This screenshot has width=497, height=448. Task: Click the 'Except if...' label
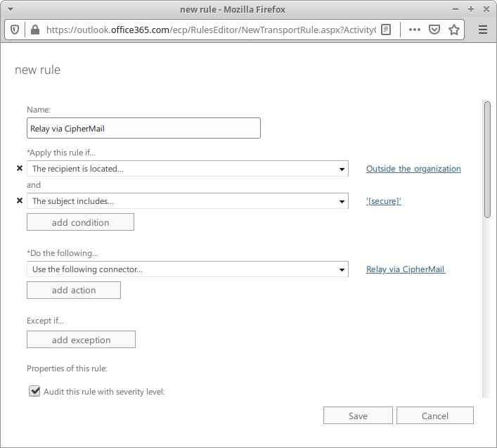[x=45, y=321]
